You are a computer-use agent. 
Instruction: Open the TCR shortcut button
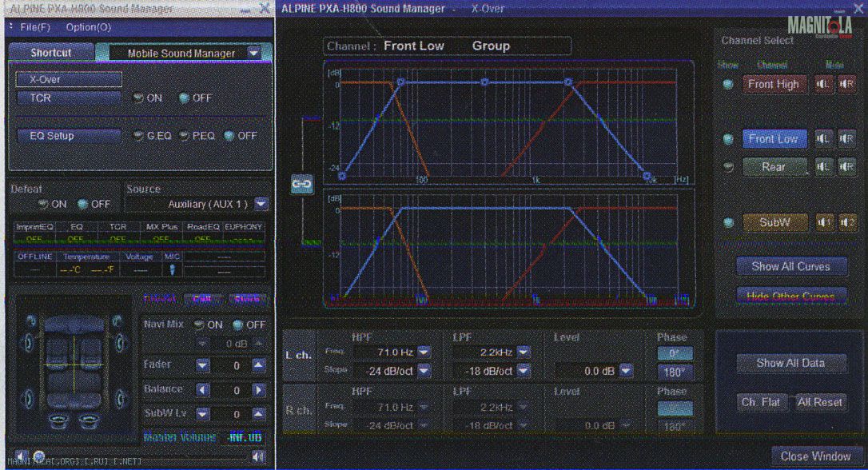69,98
